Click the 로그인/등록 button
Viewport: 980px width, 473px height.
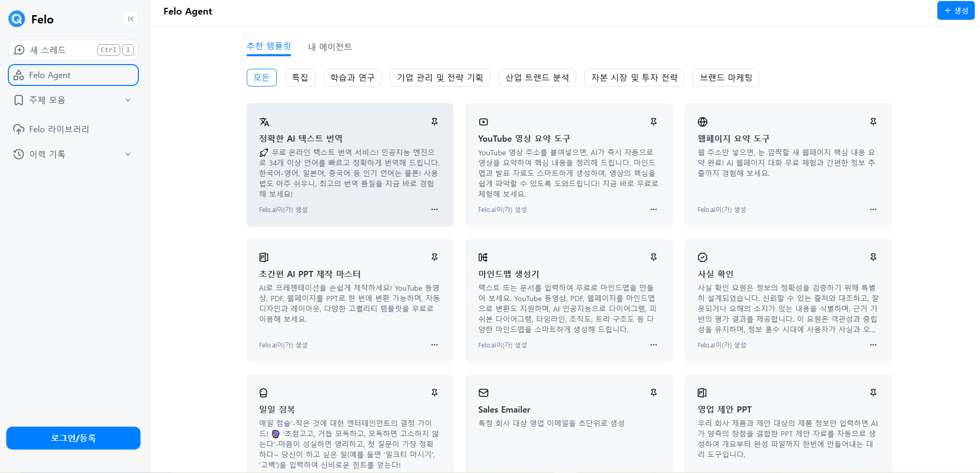[x=73, y=438]
